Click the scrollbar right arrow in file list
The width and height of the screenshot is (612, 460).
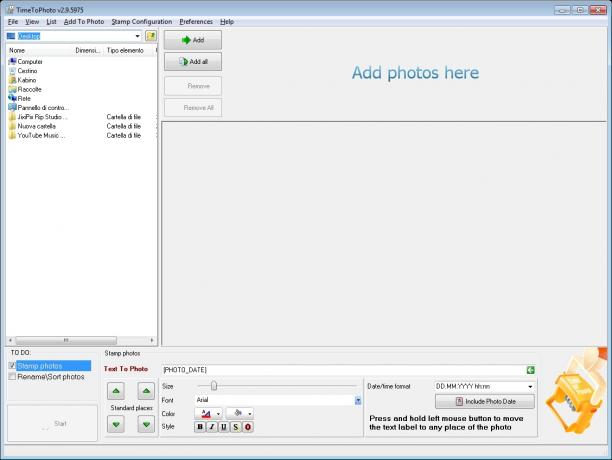[x=152, y=340]
